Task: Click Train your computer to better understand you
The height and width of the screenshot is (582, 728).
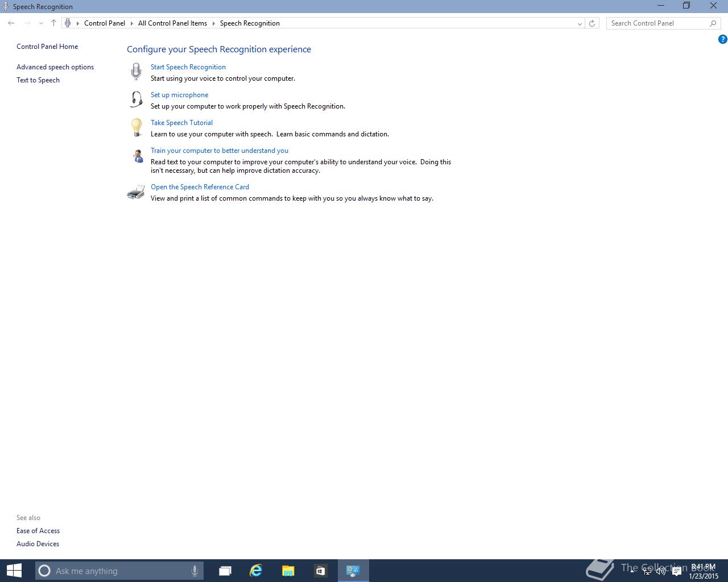Action: point(220,151)
